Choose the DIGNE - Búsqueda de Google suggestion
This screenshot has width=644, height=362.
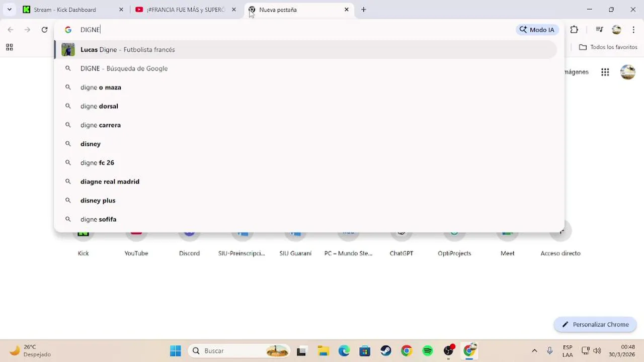tap(305, 68)
